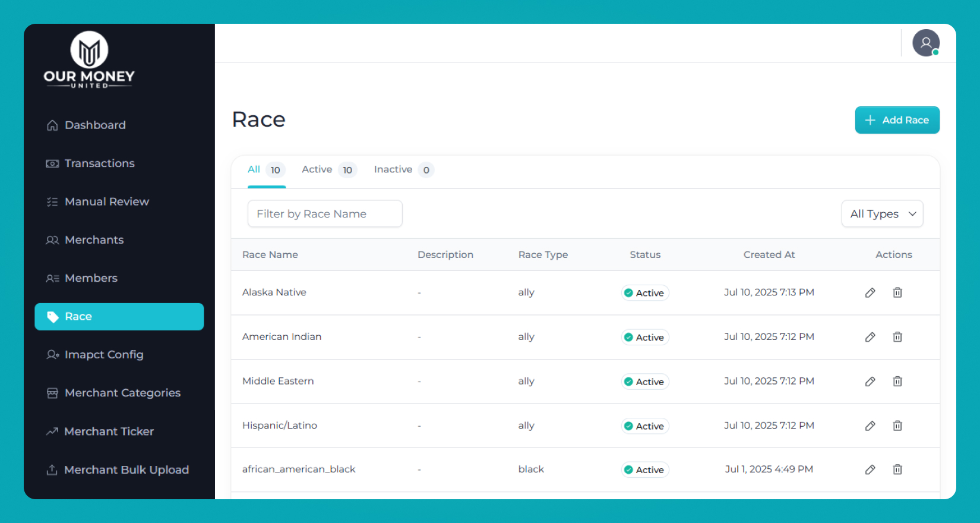Delete the Alaska Native race entry
980x523 pixels.
[x=897, y=292]
